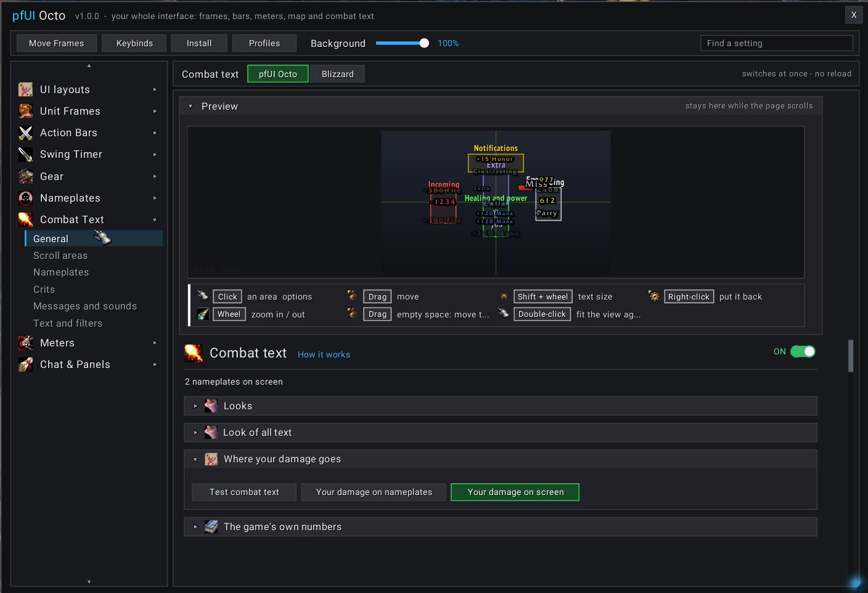Image resolution: width=868 pixels, height=593 pixels.
Task: Open the How it works link
Action: (324, 354)
